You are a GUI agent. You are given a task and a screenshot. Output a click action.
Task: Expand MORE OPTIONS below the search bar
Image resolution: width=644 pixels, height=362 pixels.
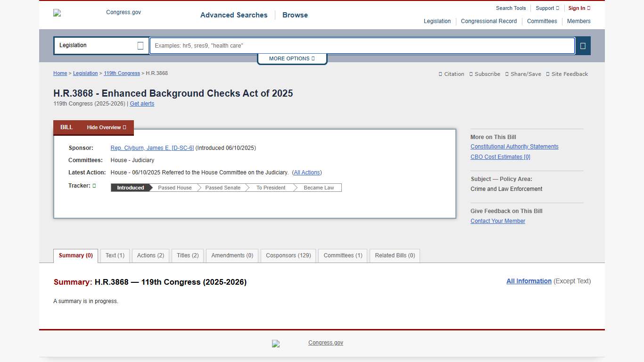[292, 58]
